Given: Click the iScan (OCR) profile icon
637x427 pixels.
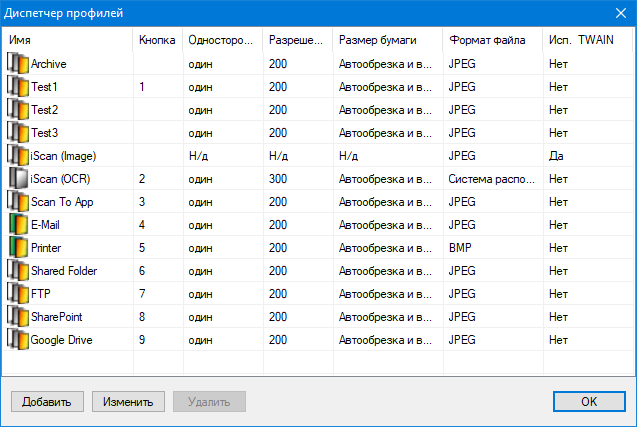Looking at the screenshot, I should (x=18, y=178).
